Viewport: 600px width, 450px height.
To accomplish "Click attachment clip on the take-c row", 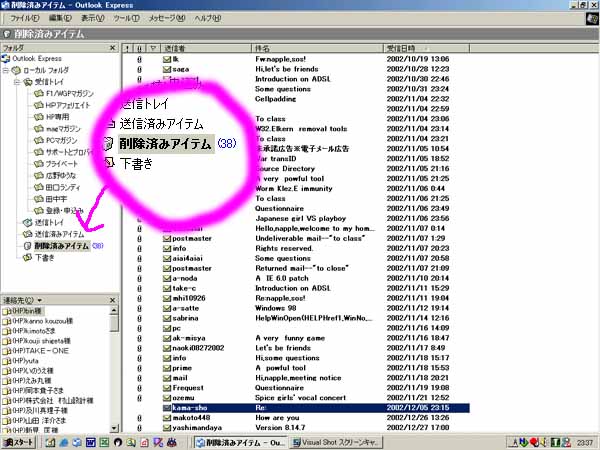I will (139, 289).
